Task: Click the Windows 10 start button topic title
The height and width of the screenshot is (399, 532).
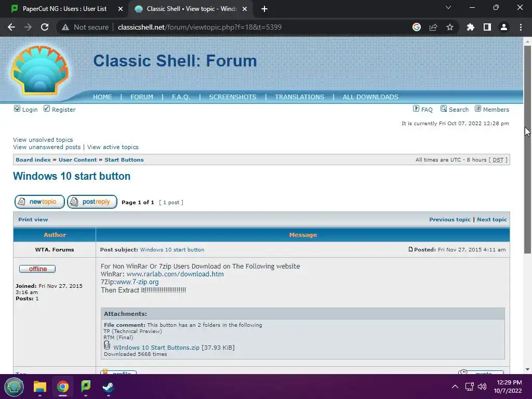Action: tap(72, 176)
